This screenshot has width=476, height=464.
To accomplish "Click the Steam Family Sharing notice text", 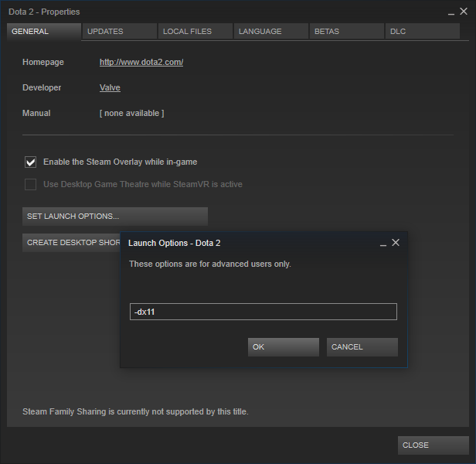I will pyautogui.click(x=135, y=411).
